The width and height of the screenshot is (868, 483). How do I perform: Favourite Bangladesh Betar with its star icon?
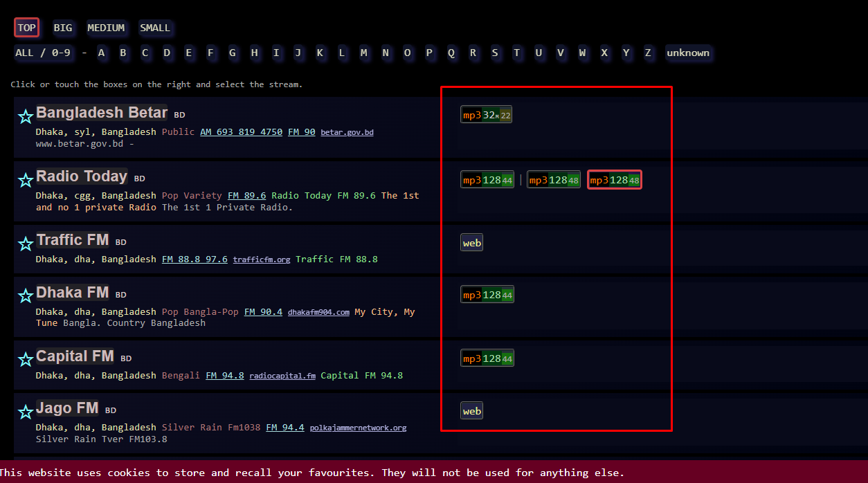(x=26, y=117)
